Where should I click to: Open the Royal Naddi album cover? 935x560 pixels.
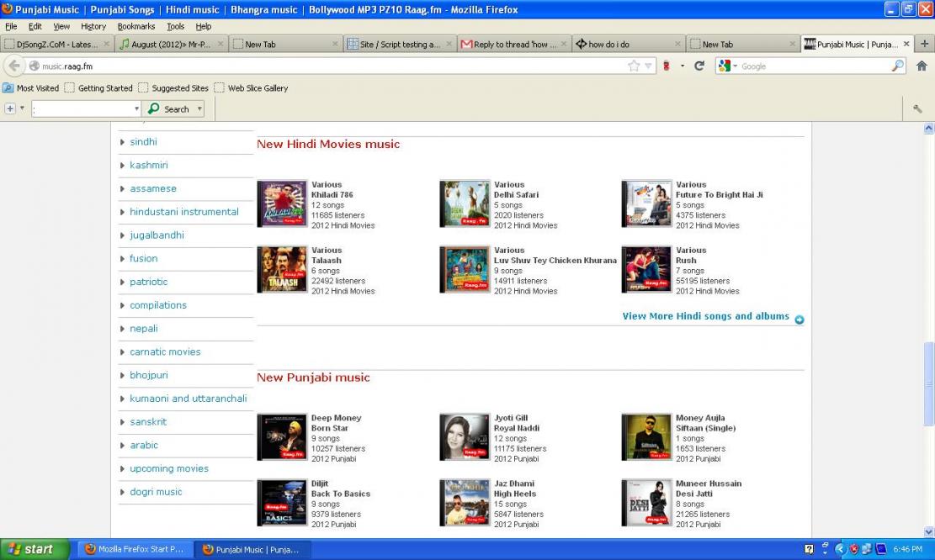click(x=465, y=437)
